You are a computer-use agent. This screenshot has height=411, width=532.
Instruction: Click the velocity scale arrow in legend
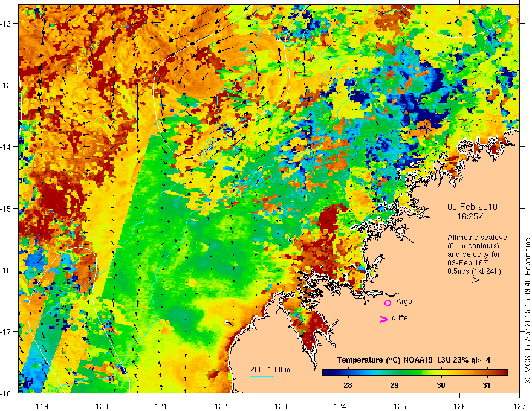pos(467,280)
